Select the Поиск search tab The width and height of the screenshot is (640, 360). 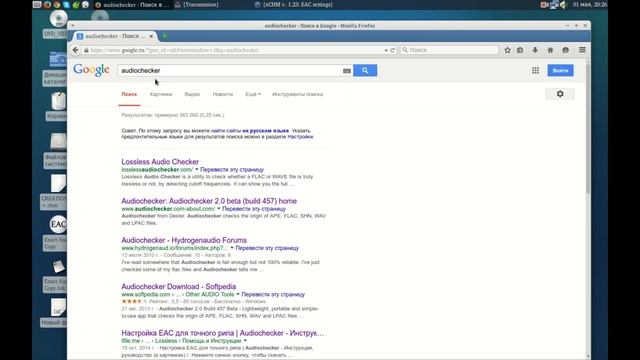129,94
